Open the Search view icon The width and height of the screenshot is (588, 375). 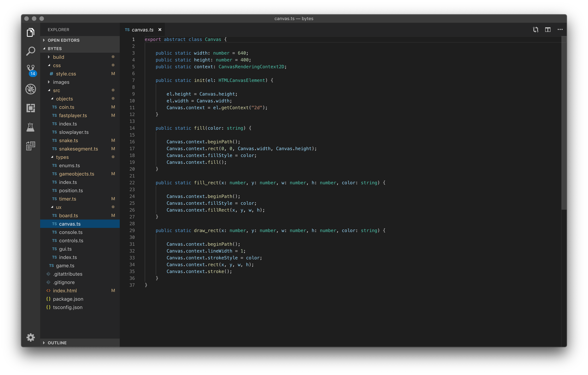30,51
